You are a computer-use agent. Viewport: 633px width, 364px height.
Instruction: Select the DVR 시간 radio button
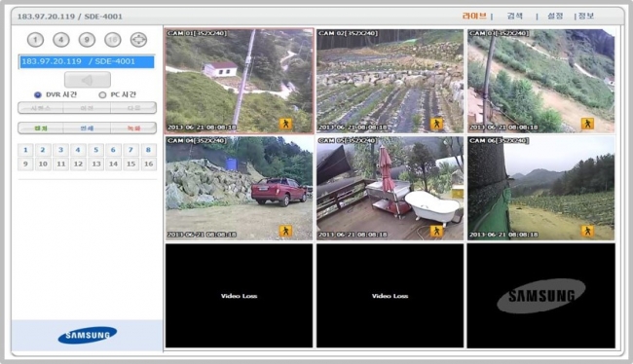(x=38, y=94)
